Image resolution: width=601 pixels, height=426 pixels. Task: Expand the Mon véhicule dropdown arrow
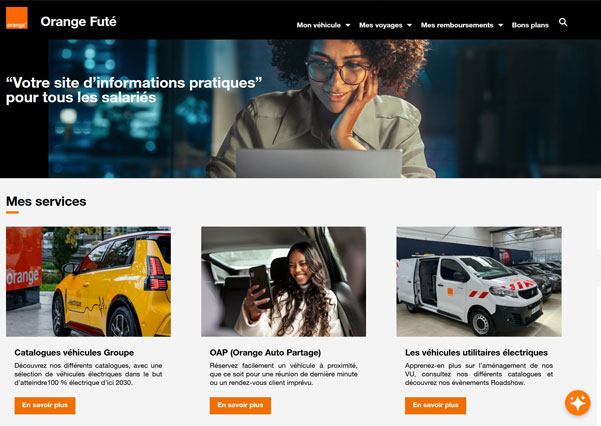pos(348,25)
